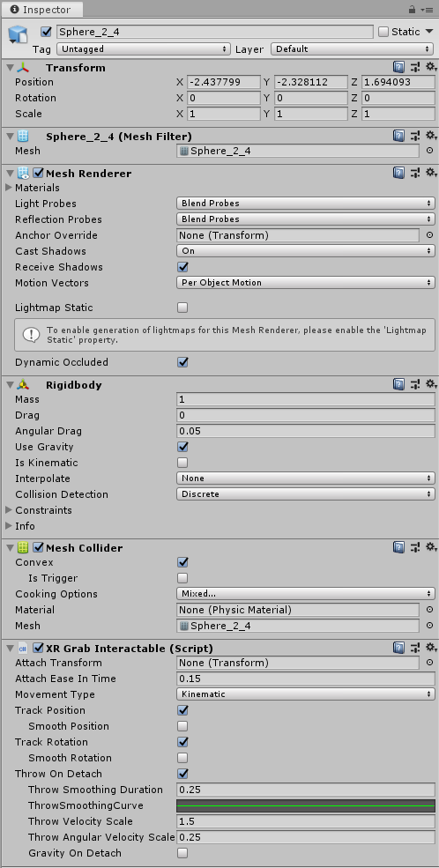Click the Position X value field
Viewport: 439px width, 868px height.
click(x=224, y=82)
